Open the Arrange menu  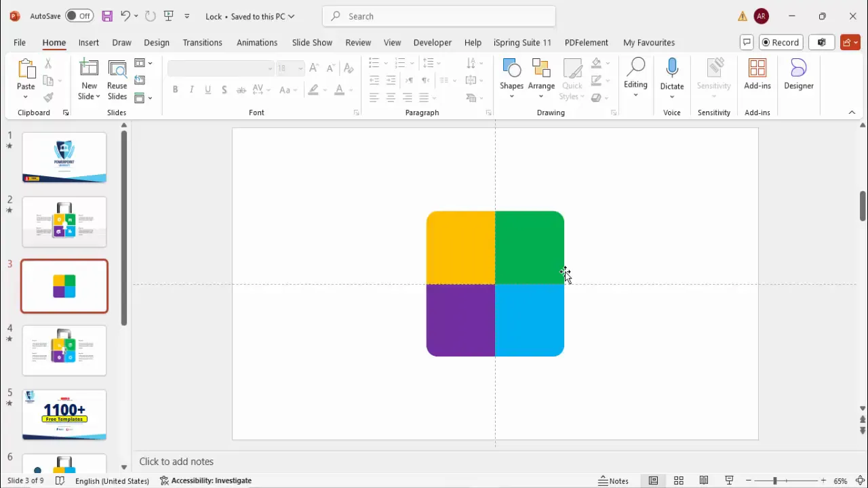(541, 78)
